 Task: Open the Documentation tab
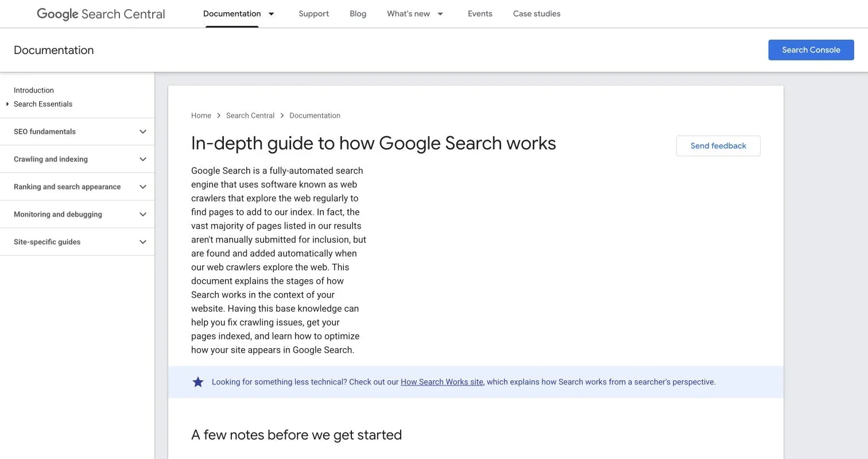pos(232,14)
